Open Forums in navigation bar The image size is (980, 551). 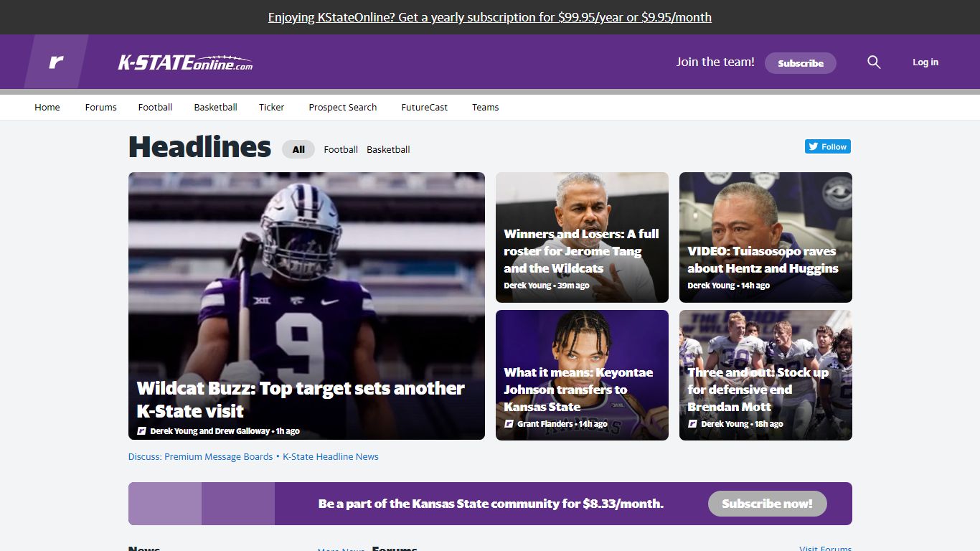tap(100, 107)
